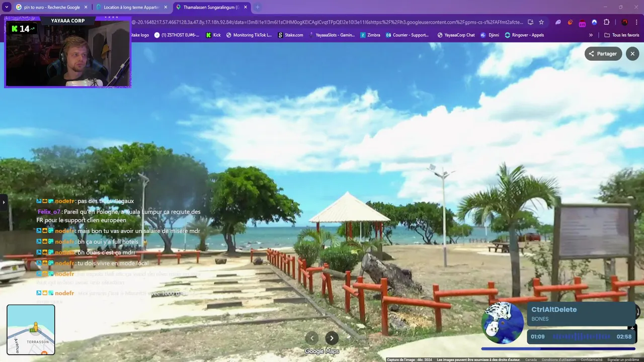
Task: Click the install/cast icon in address bar
Action: 530,22
